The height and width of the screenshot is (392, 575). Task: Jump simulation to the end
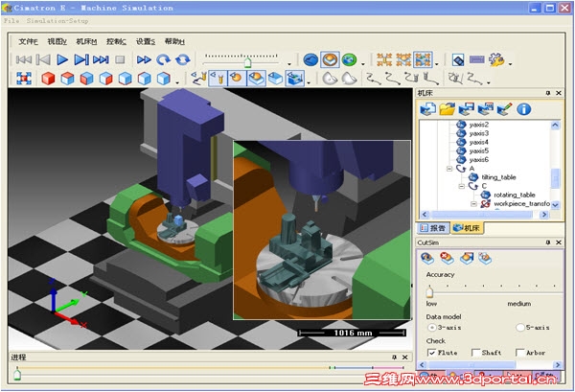[101, 59]
